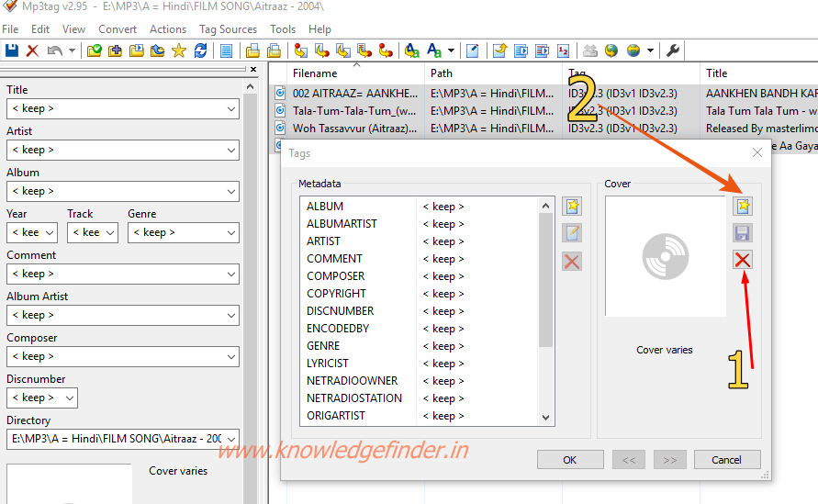Click the wrench Options icon

pos(673,50)
